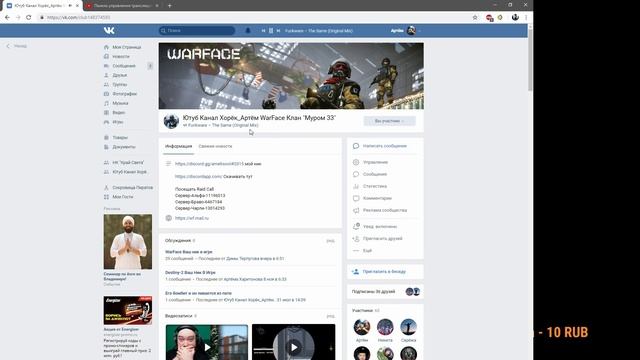Open the notifications bell in VK header
This screenshot has width=640, height=360.
(x=248, y=31)
